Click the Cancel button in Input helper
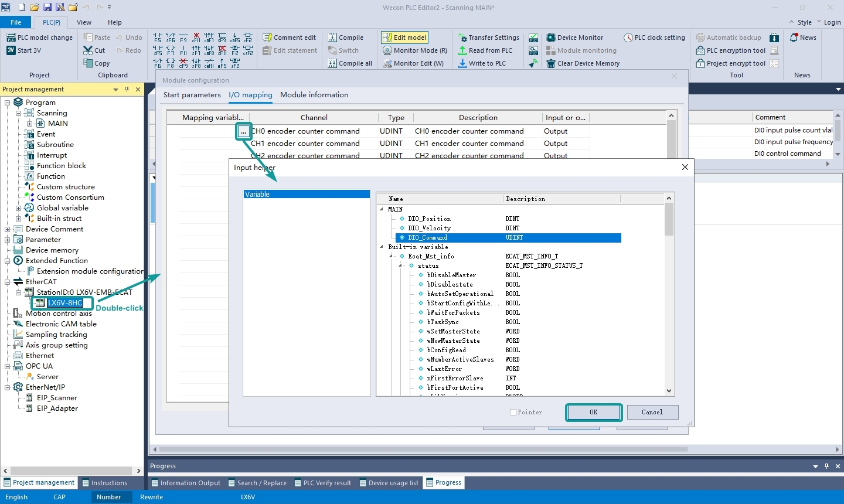Viewport: 844px width, 504px height. tap(652, 413)
